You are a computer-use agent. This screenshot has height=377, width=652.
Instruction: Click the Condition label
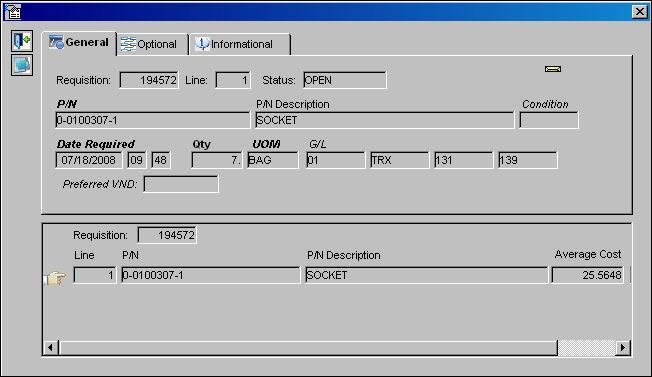[x=545, y=104]
